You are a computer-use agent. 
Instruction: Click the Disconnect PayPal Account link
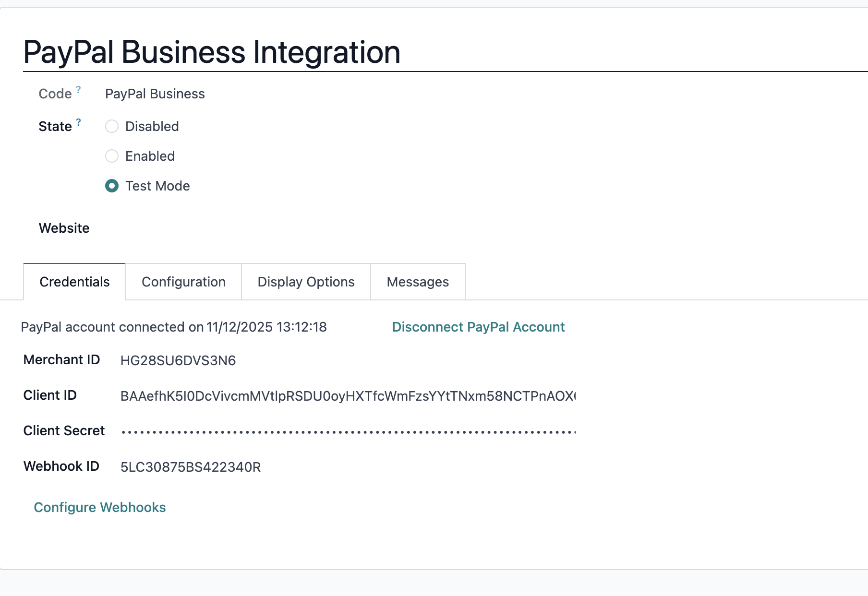tap(478, 327)
